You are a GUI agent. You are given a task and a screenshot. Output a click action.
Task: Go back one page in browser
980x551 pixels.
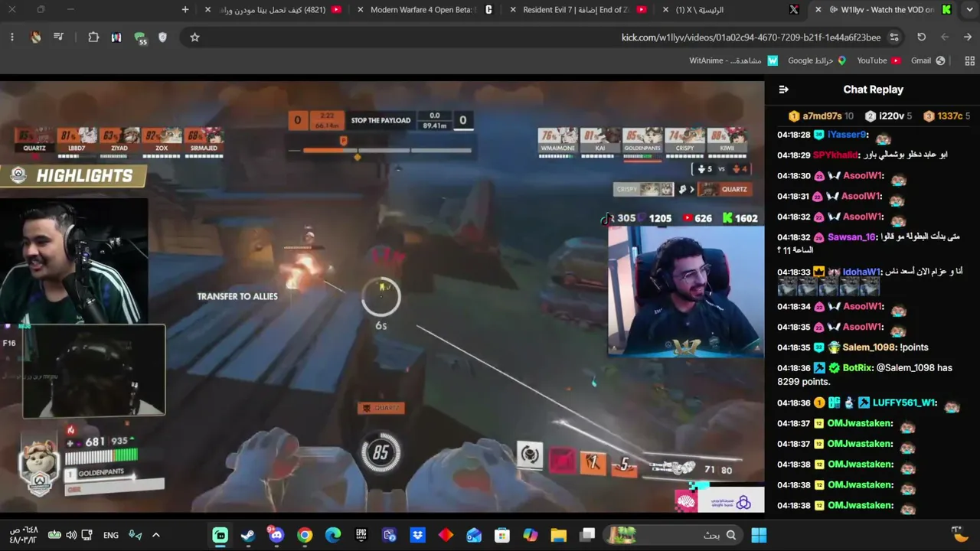coord(968,37)
